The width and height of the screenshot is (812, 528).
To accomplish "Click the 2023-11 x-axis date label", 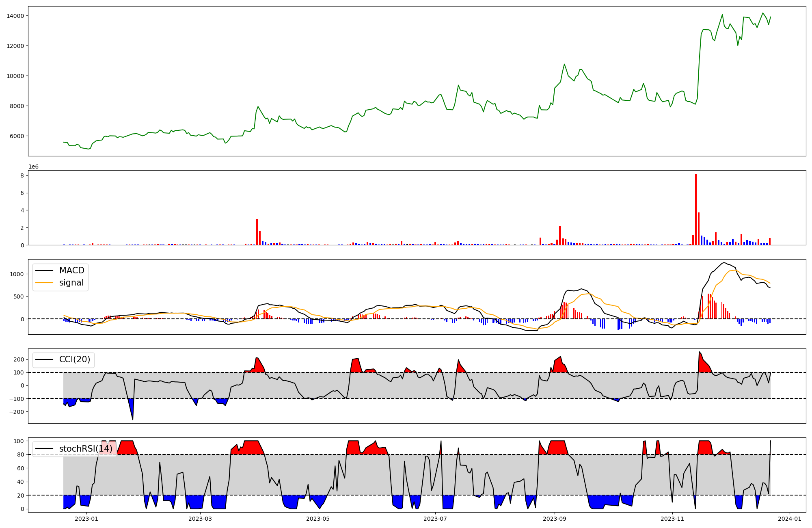I will pyautogui.click(x=672, y=519).
